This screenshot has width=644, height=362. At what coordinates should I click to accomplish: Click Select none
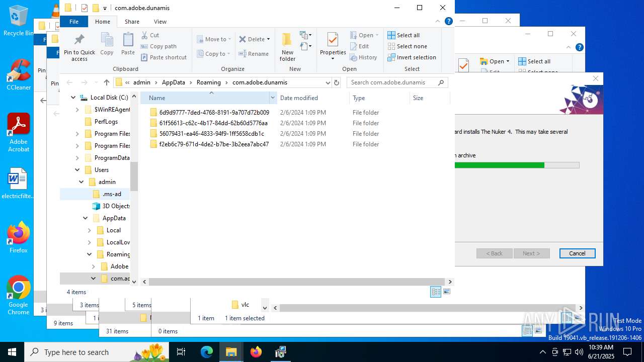click(407, 46)
